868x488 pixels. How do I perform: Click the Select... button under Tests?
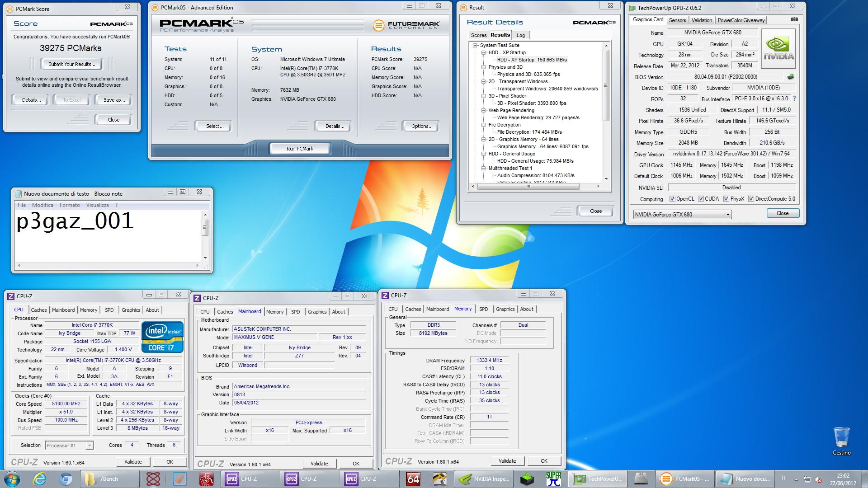214,126
